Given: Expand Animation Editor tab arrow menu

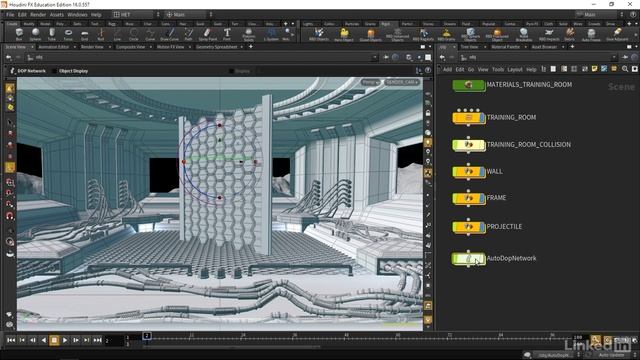Looking at the screenshot, I should point(74,47).
